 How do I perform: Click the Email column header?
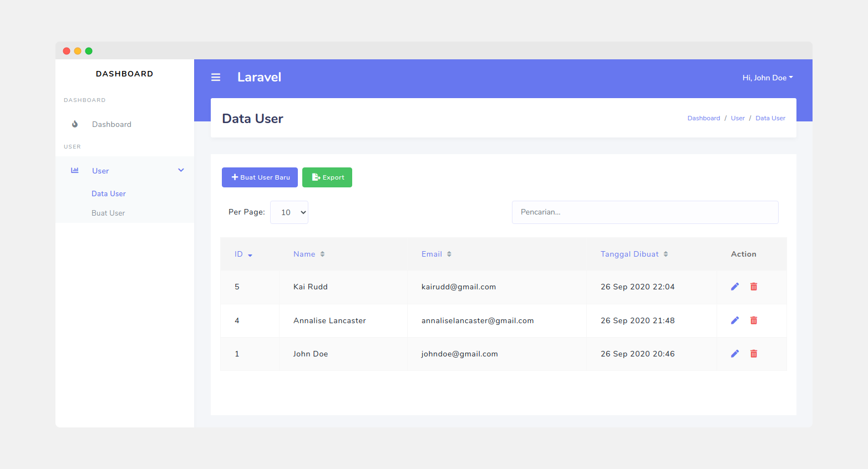coord(432,254)
